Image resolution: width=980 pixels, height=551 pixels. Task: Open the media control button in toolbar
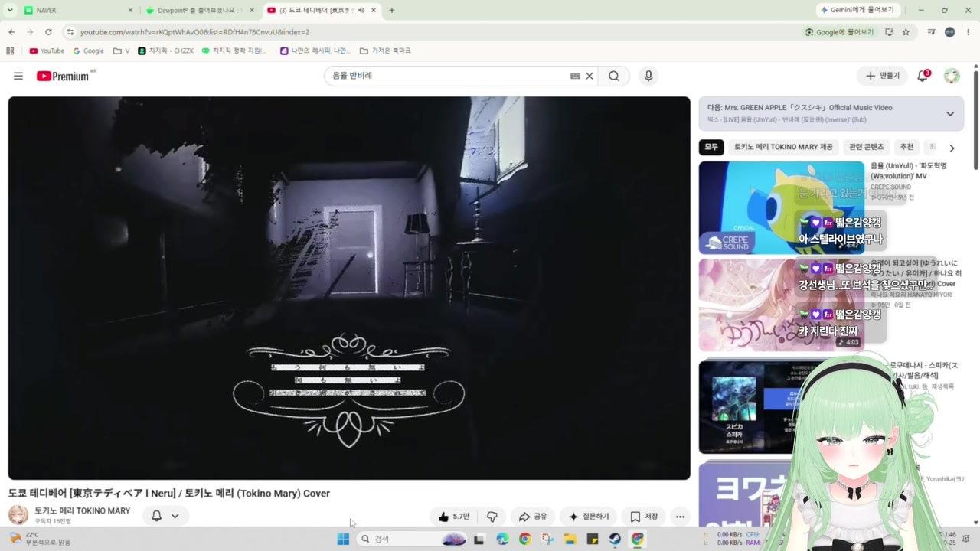tap(932, 32)
